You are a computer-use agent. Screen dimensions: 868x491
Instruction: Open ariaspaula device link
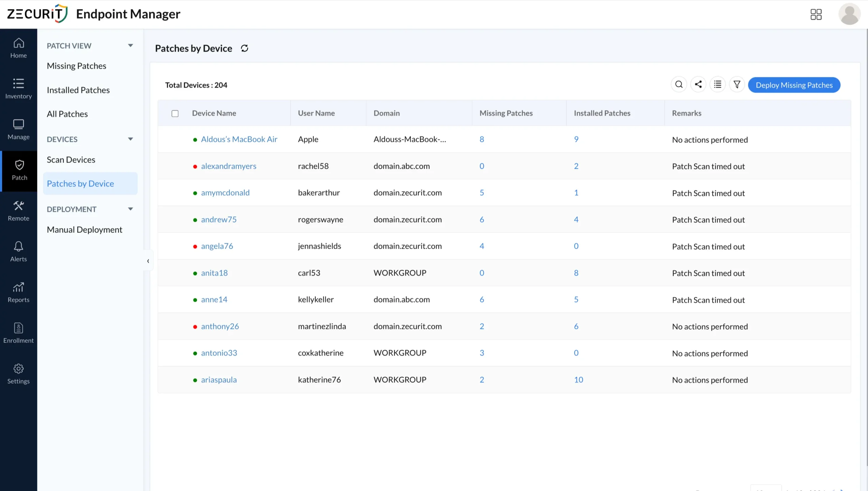219,380
